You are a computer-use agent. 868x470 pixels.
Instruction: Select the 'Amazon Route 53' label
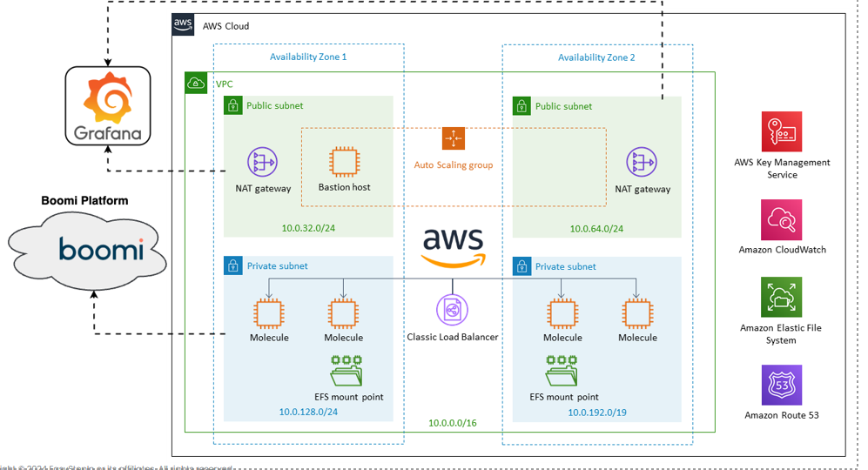(782, 415)
